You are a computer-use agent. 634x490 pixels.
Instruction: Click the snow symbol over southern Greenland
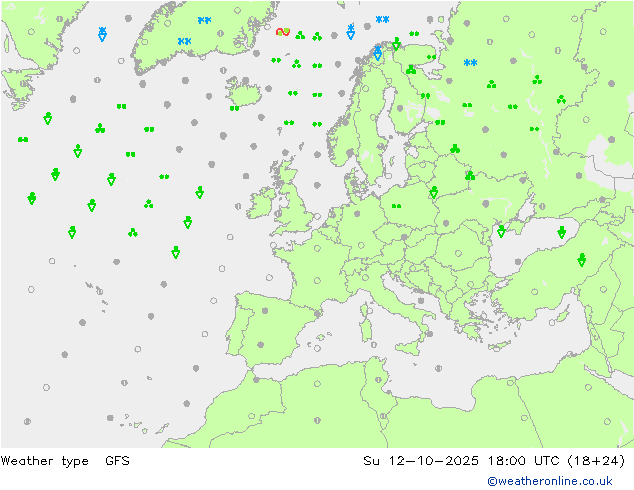184,41
